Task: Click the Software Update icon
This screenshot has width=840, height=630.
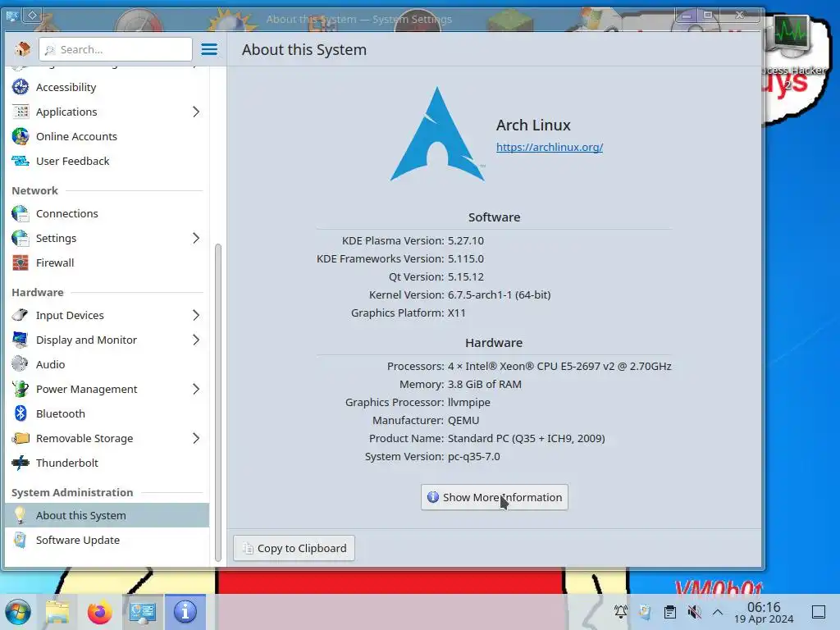Action: click(x=21, y=540)
